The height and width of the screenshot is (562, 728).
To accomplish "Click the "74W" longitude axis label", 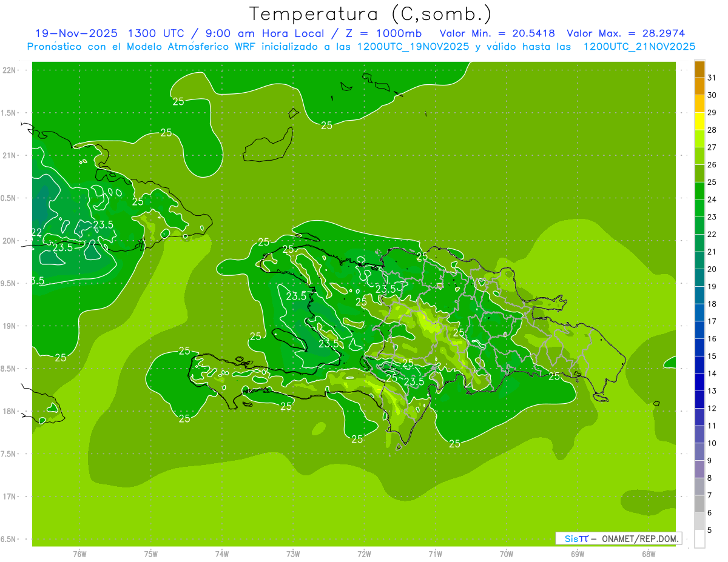I will 222,554.
